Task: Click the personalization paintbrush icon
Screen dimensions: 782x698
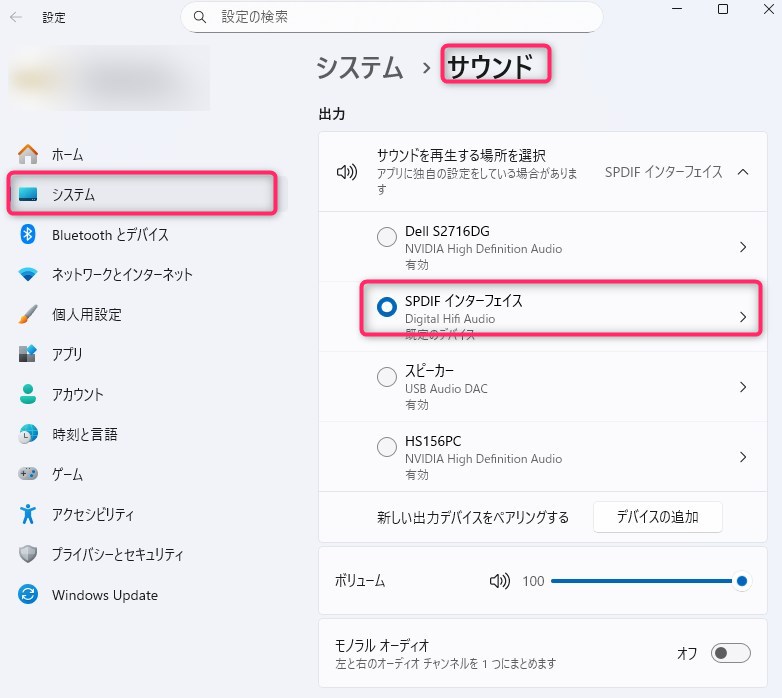Action: (x=28, y=314)
